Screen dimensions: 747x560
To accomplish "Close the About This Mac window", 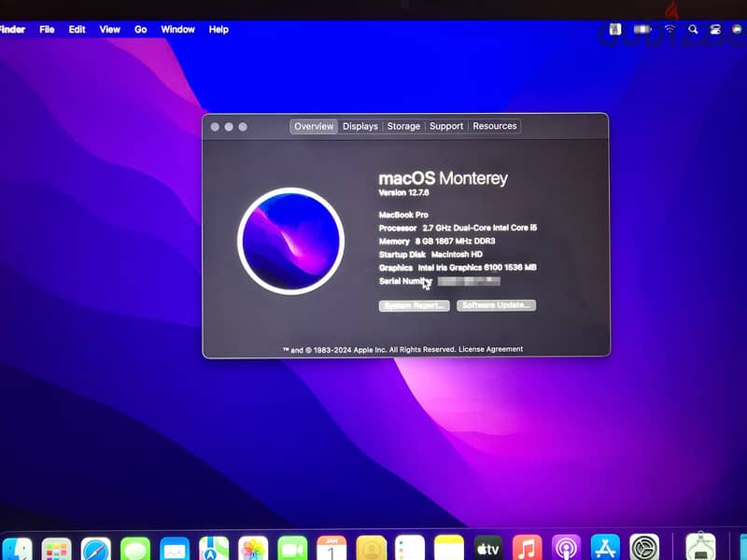I will pos(215,127).
